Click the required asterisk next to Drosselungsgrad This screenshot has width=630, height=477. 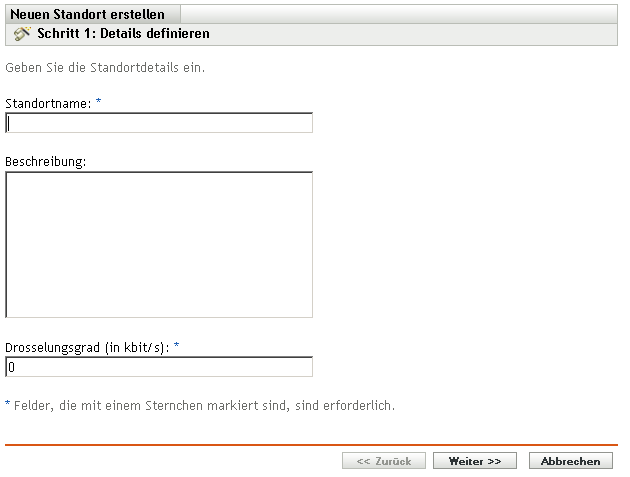pyautogui.click(x=177, y=346)
